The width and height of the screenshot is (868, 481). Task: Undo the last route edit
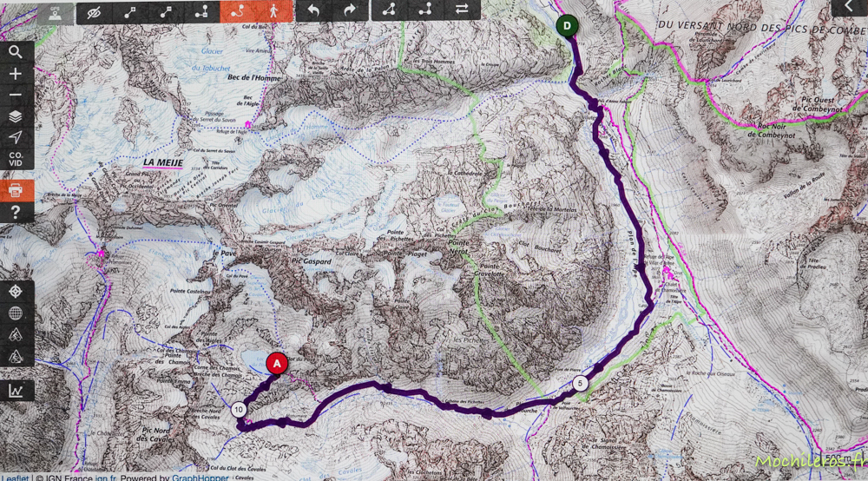tap(313, 10)
